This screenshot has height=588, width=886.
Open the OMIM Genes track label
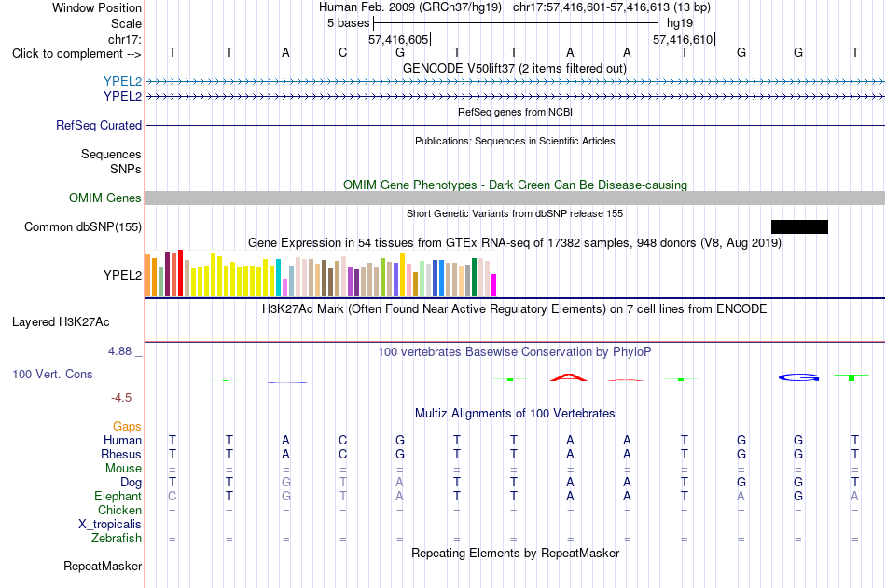pos(105,198)
